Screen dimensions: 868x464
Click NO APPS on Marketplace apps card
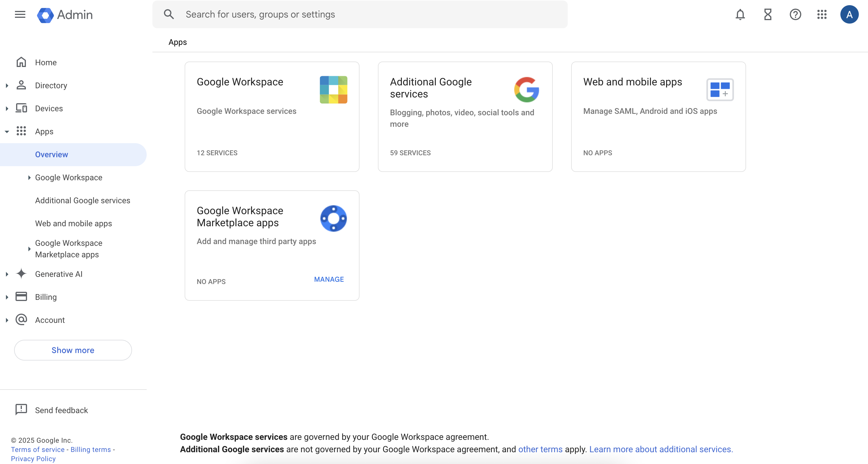[211, 281]
